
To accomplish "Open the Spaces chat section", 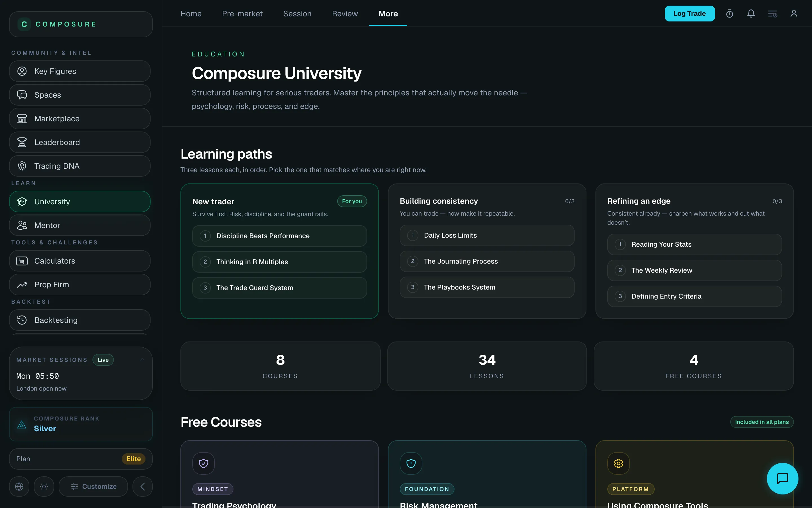I will (80, 95).
